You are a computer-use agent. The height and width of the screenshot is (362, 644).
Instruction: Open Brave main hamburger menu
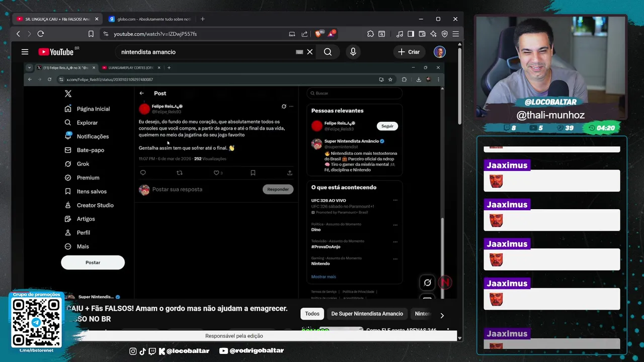(x=455, y=34)
